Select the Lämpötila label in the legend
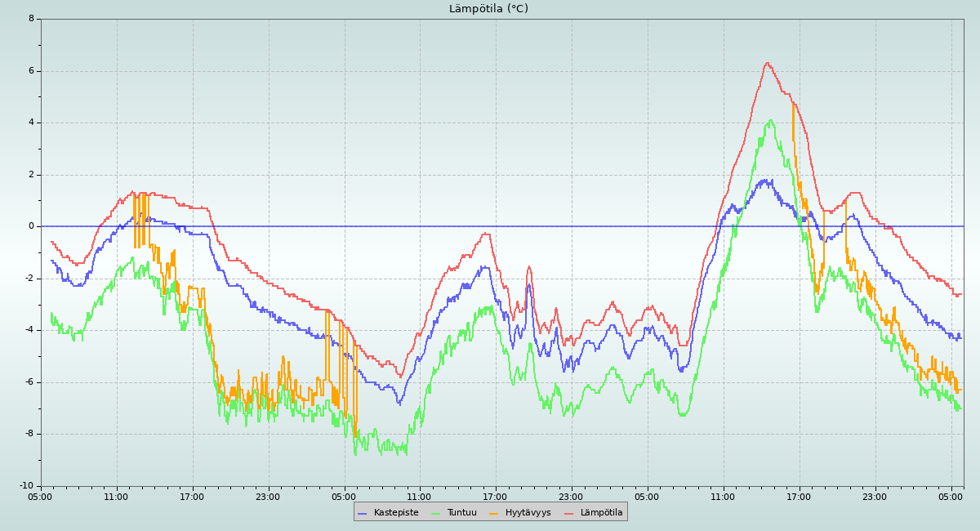This screenshot has width=980, height=531. click(x=601, y=513)
